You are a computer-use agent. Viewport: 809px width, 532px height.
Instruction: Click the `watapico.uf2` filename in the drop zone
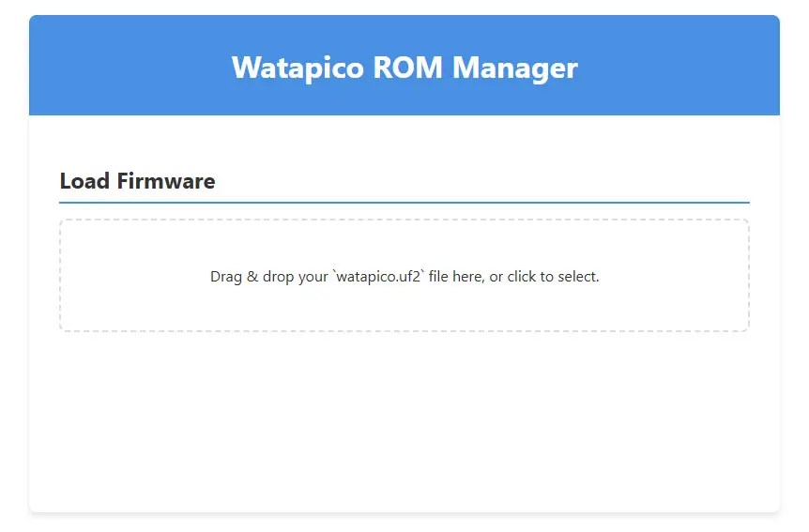point(378,277)
